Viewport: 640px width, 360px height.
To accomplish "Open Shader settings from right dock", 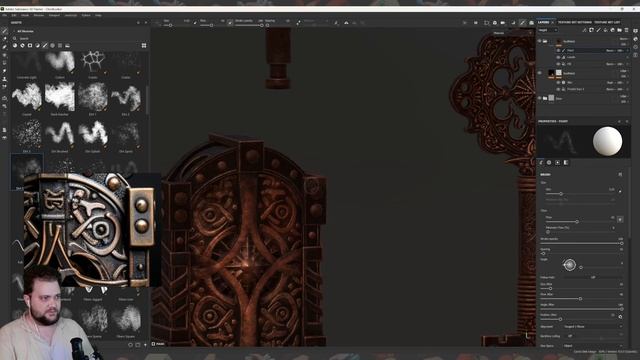I will pos(636,39).
